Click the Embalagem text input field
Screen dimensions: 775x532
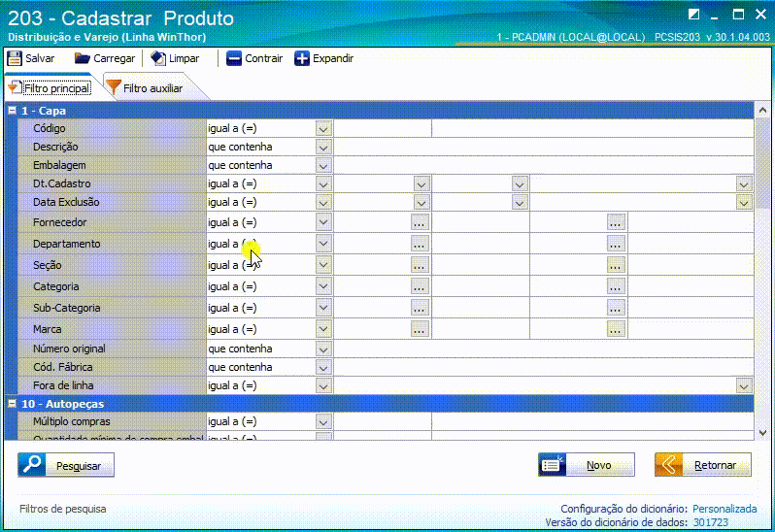click(544, 165)
